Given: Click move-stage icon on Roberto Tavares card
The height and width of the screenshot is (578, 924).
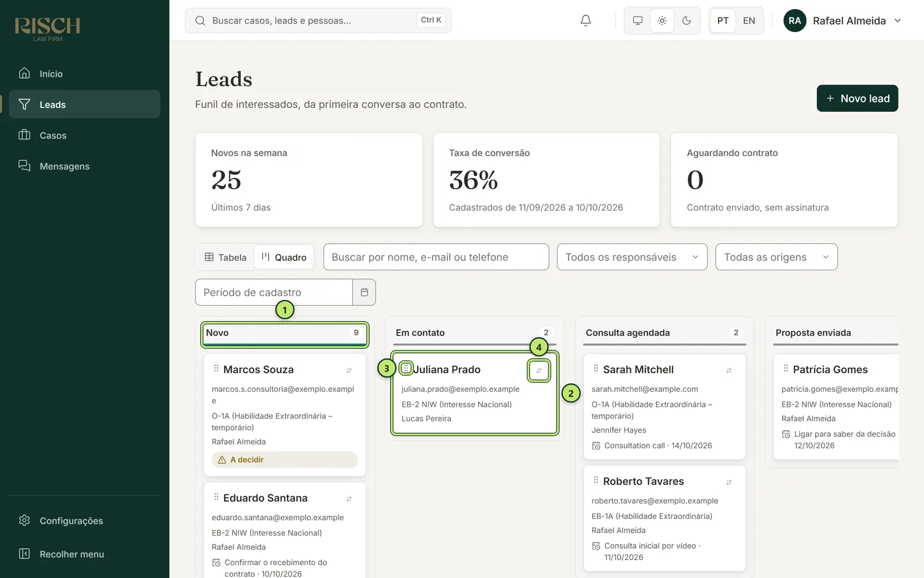Looking at the screenshot, I should coord(729,482).
